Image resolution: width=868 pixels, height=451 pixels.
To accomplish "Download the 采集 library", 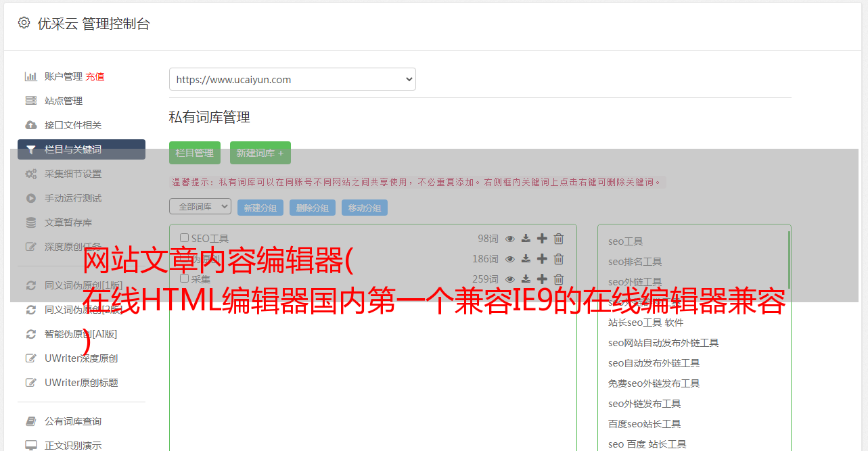I will (526, 279).
